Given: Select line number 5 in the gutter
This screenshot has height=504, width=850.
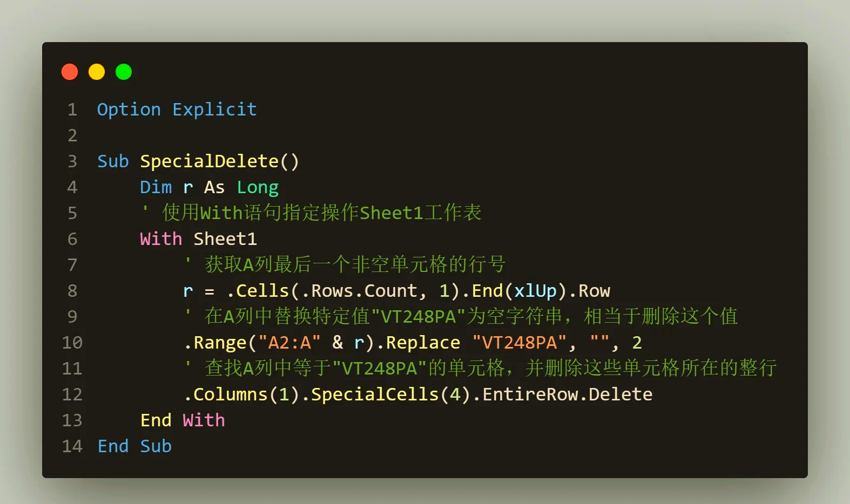Looking at the screenshot, I should point(72,213).
